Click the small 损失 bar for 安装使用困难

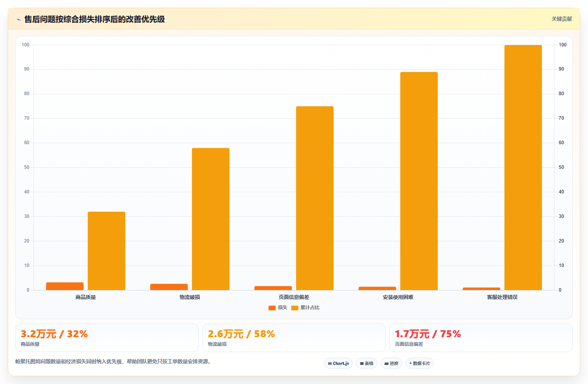(377, 288)
